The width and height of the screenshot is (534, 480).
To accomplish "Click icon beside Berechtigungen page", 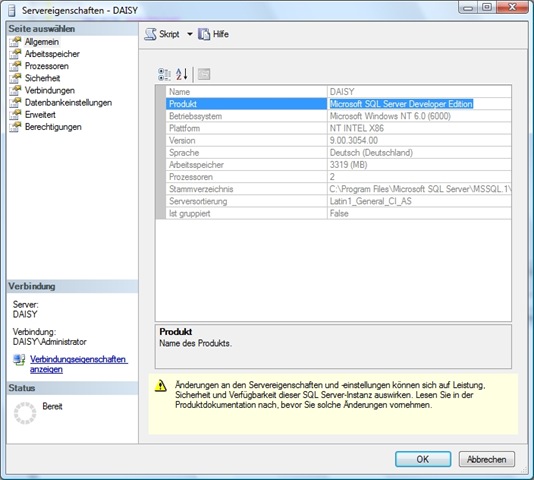I will pyautogui.click(x=15, y=127).
